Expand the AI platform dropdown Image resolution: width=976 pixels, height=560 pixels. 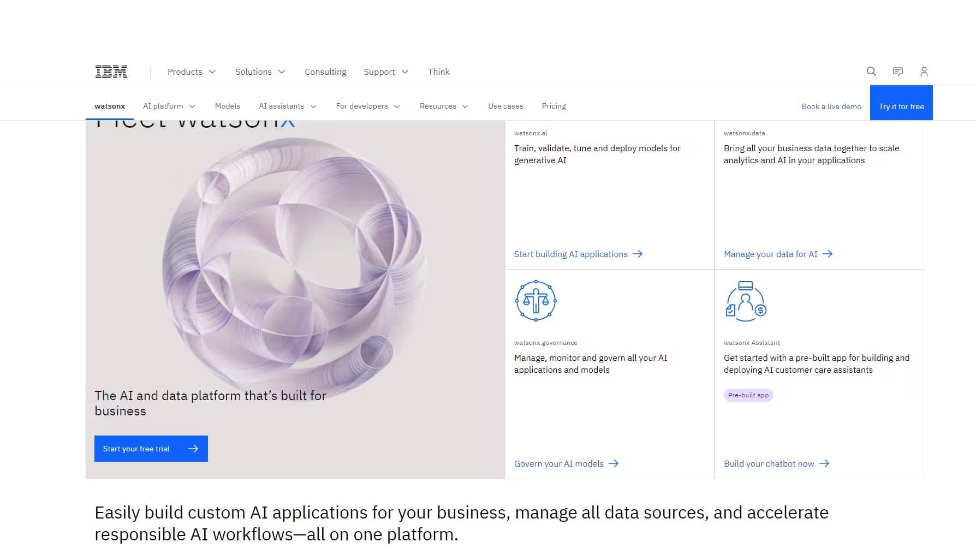[x=169, y=106]
